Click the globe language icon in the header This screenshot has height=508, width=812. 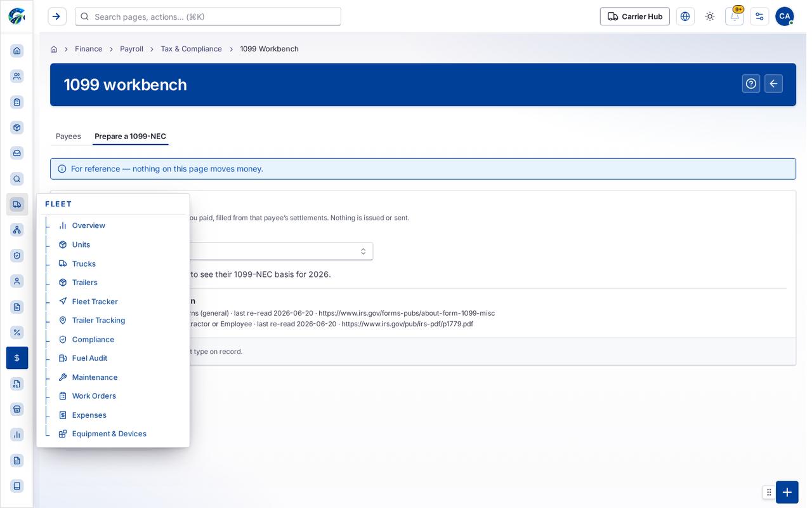click(x=685, y=17)
